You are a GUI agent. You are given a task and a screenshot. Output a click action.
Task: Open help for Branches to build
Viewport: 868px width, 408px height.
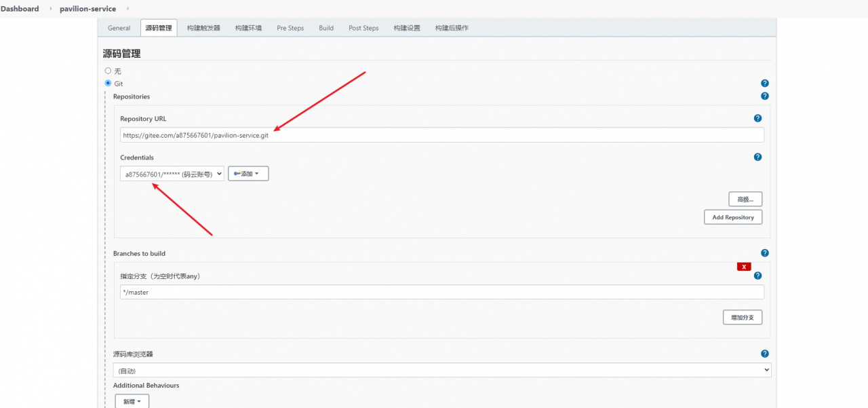(765, 253)
